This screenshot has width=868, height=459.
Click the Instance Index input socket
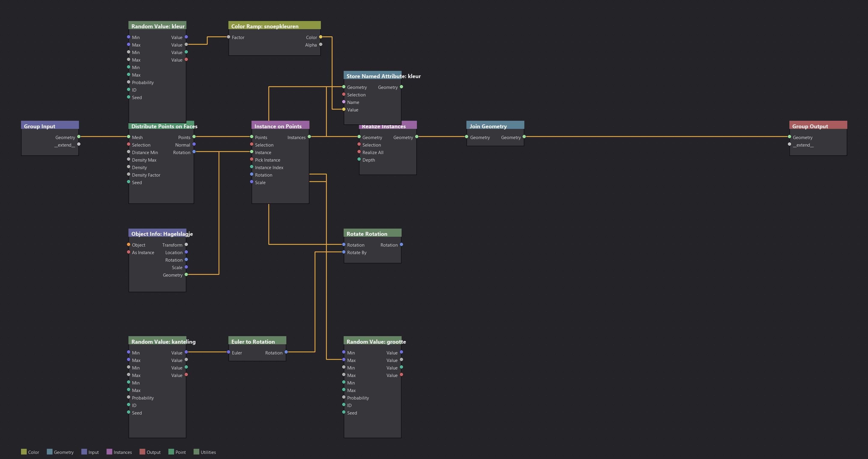pos(252,167)
